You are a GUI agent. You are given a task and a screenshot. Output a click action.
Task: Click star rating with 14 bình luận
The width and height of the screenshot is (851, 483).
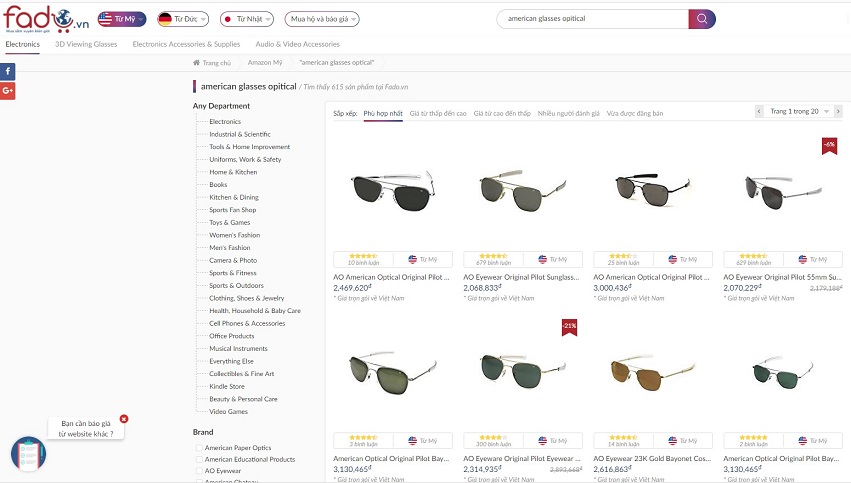click(x=624, y=437)
